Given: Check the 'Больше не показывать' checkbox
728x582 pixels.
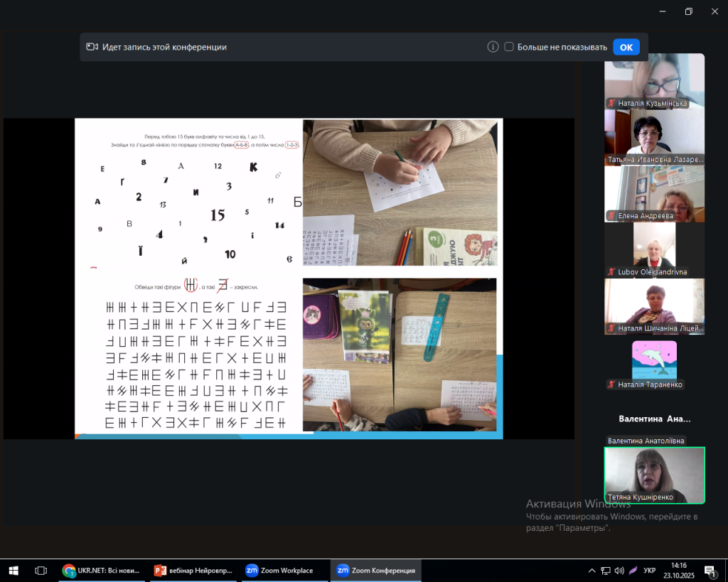Looking at the screenshot, I should 509,47.
